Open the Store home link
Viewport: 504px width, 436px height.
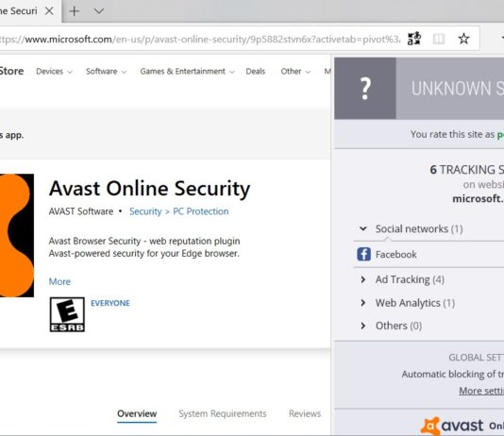click(11, 71)
